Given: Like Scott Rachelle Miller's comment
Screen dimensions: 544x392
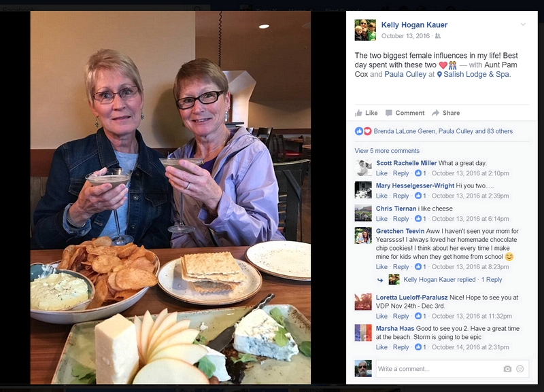Looking at the screenshot, I should (x=381, y=173).
